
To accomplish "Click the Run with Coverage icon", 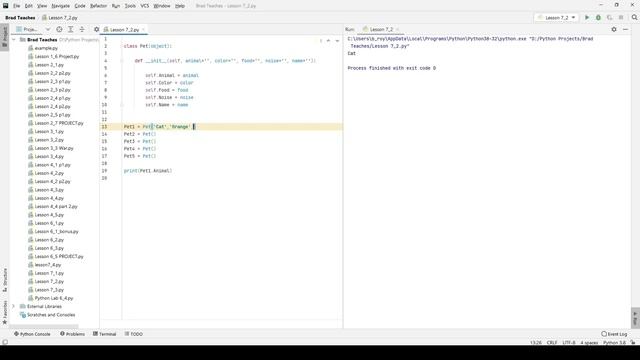I will (x=609, y=18).
